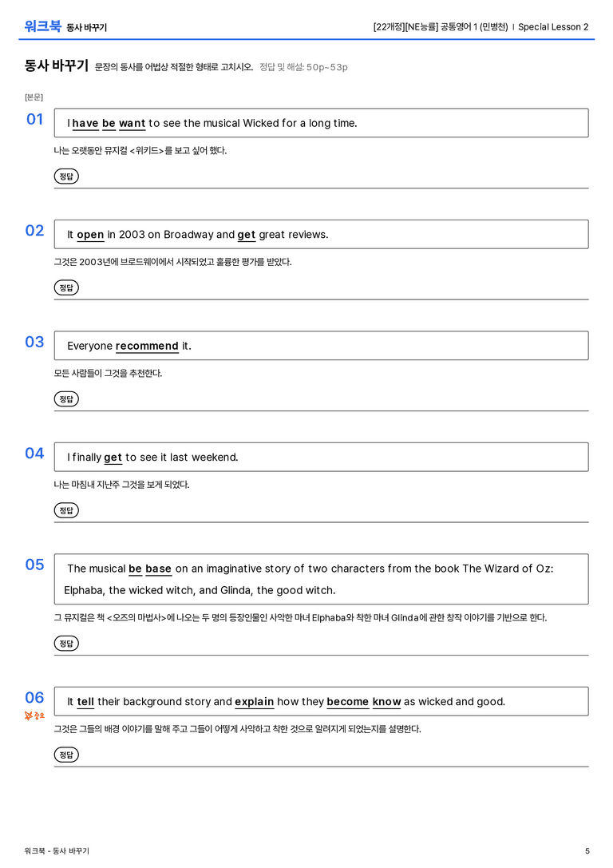This screenshot has height=868, width=613.
Task: Click the 정답 badge under question 01
Action: 66,176
